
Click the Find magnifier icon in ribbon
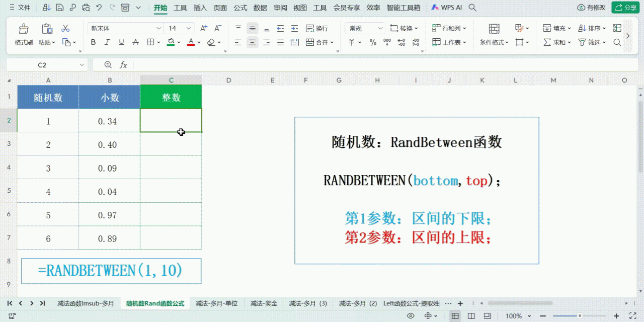[617, 42]
